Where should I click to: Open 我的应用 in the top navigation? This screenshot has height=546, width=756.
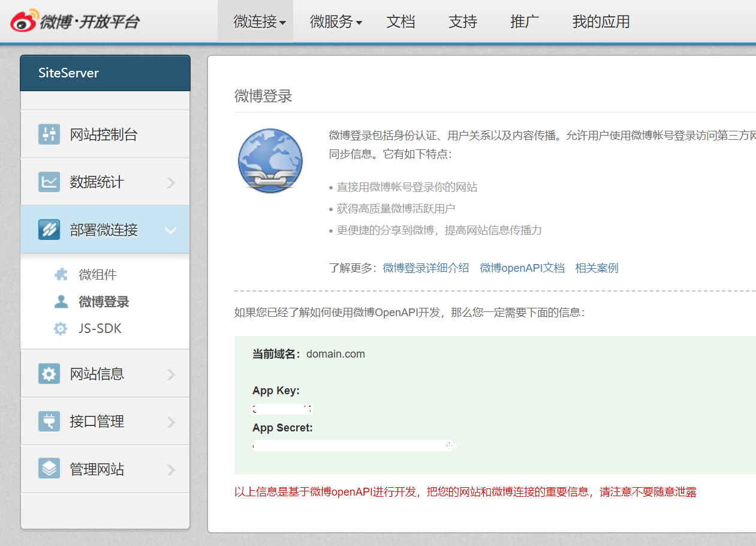(x=601, y=22)
